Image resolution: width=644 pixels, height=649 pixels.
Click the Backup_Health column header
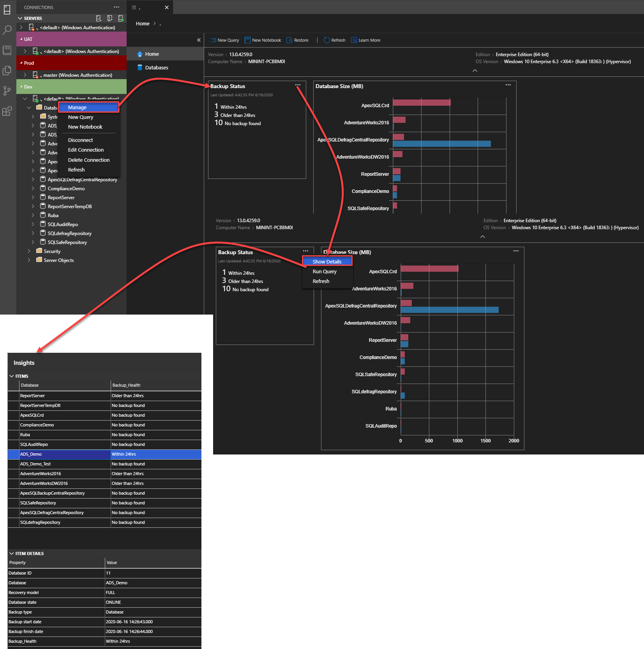click(x=156, y=385)
